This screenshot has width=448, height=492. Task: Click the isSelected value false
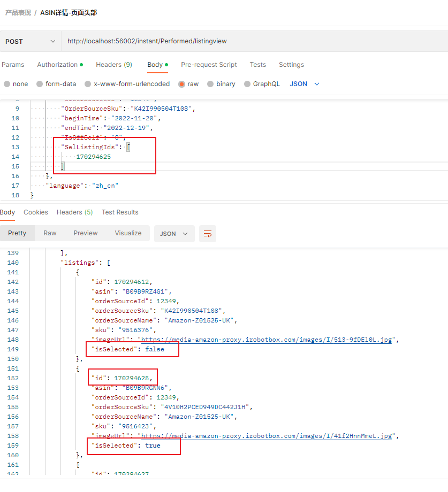point(155,350)
